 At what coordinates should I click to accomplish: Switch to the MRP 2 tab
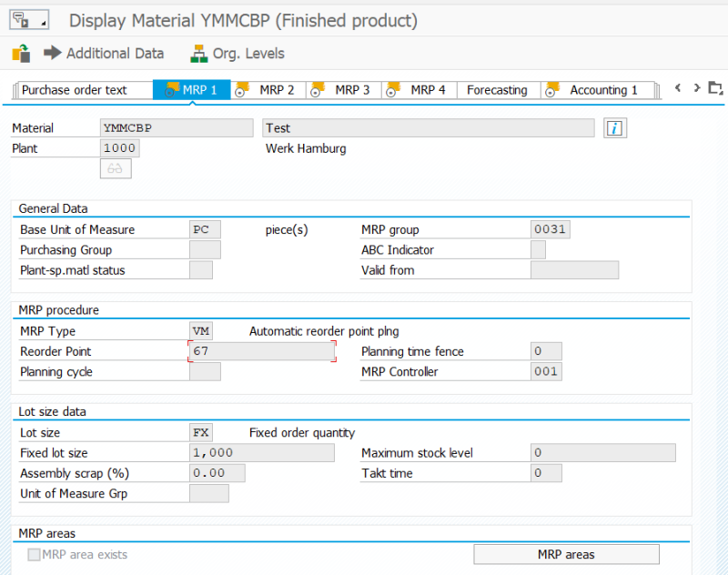coord(268,90)
